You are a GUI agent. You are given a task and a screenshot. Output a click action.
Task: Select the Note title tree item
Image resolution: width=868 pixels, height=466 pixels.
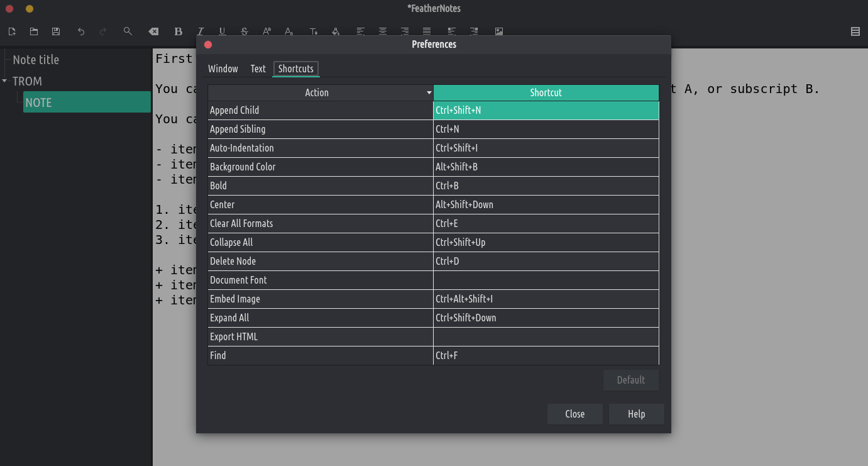(36, 60)
